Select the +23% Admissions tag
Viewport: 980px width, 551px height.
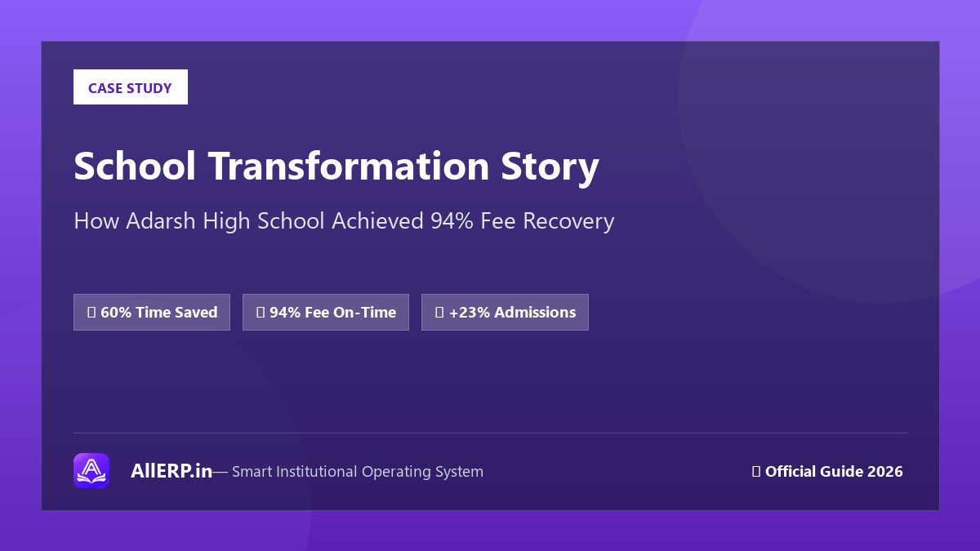point(505,313)
